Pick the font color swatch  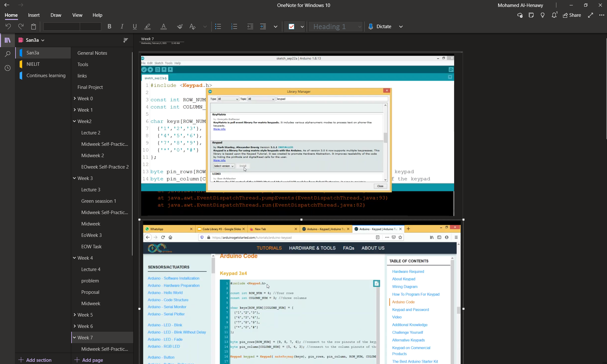(163, 27)
